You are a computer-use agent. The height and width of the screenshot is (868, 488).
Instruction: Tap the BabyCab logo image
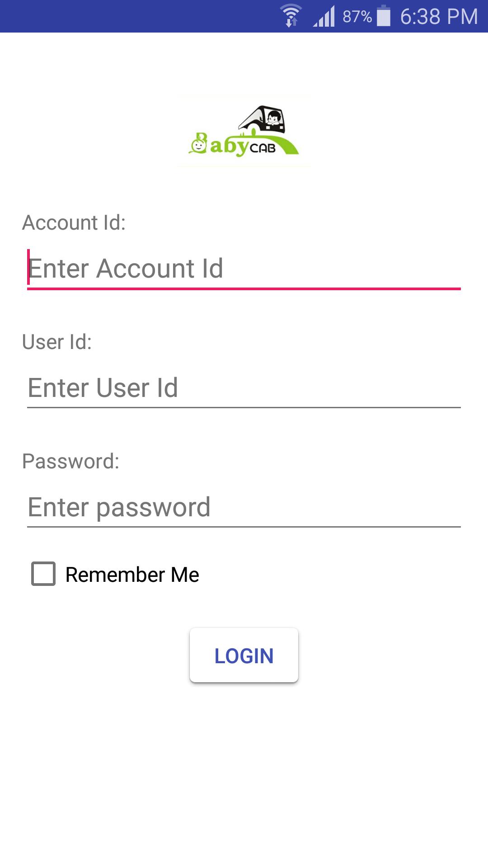(x=244, y=131)
